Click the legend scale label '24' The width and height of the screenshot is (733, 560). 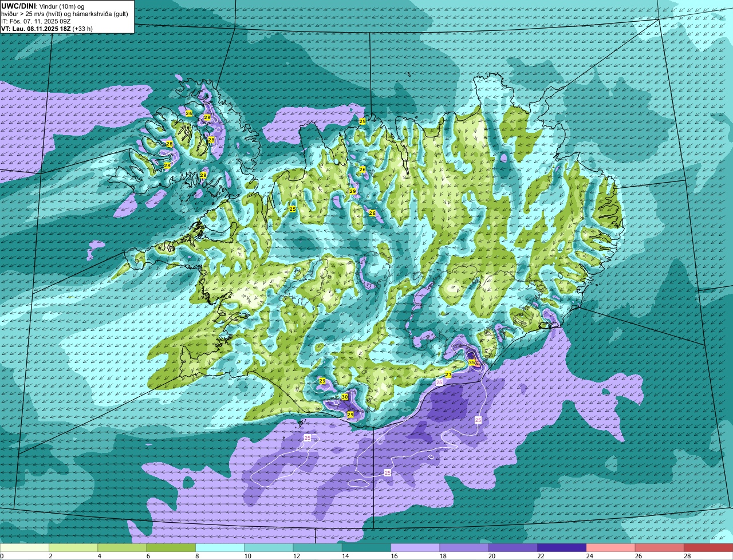[x=589, y=556]
